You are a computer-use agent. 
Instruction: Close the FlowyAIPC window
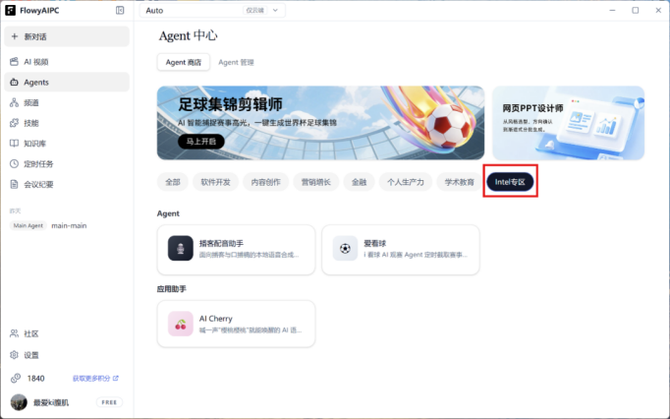(658, 10)
